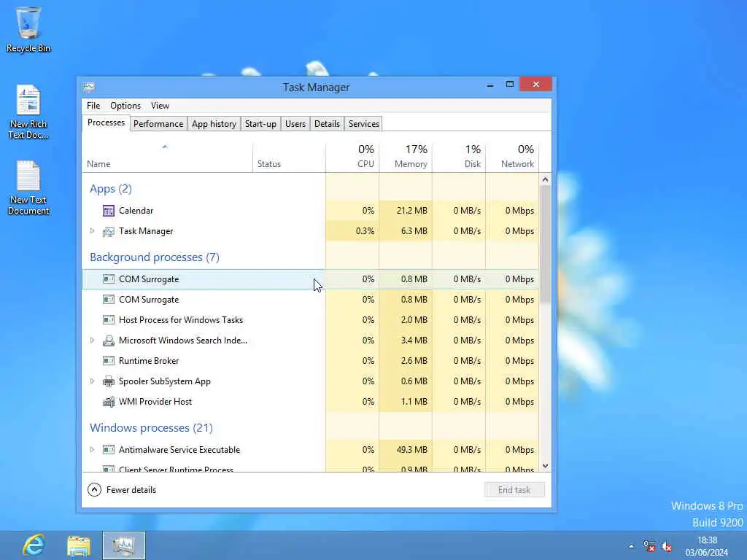Click the scrollbar down arrow
This screenshot has width=747, height=560.
click(x=546, y=466)
